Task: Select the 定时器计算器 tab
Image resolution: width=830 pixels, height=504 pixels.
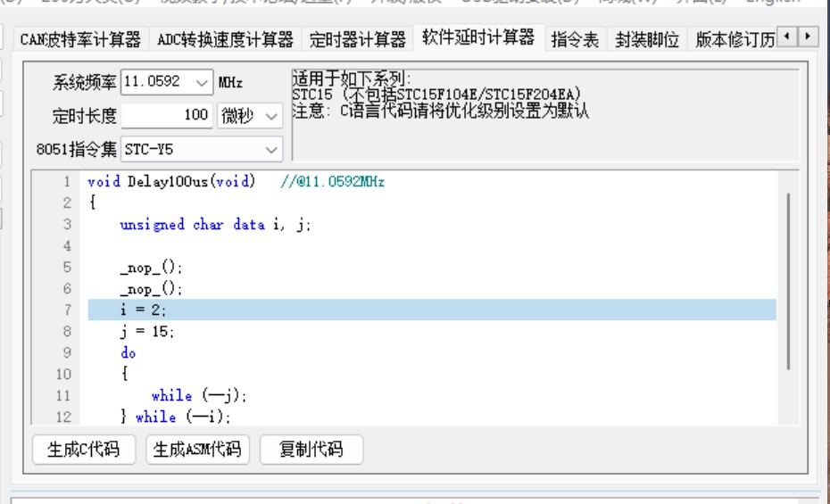Action: (357, 39)
